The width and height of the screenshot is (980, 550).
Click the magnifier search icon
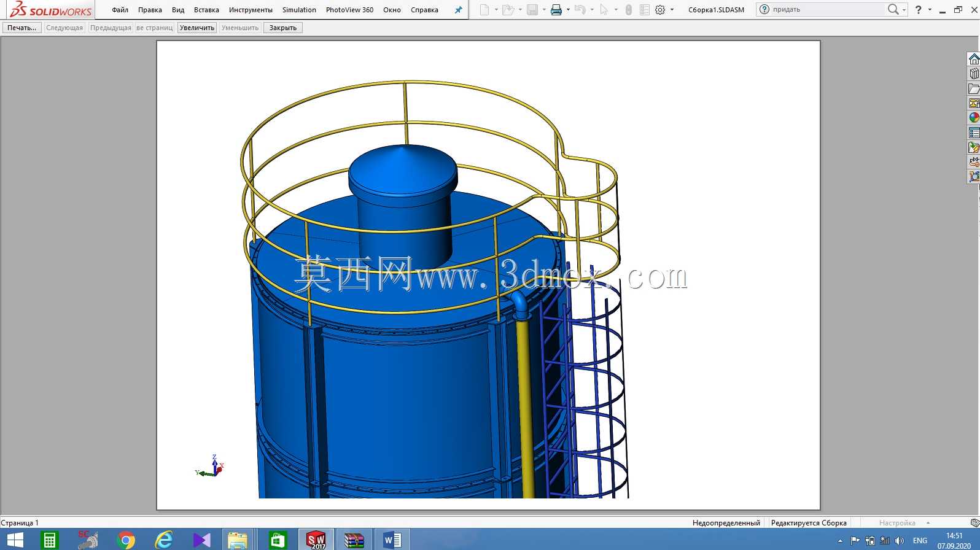893,9
